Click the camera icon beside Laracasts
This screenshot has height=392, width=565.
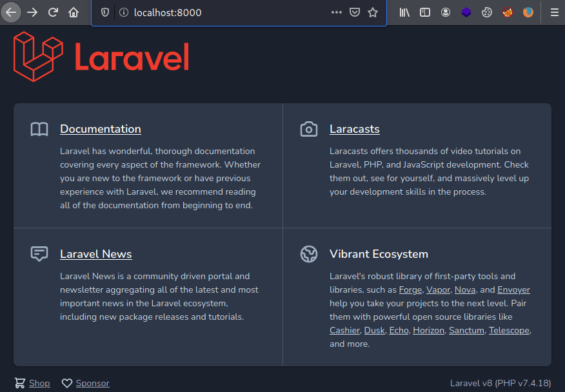click(x=309, y=129)
